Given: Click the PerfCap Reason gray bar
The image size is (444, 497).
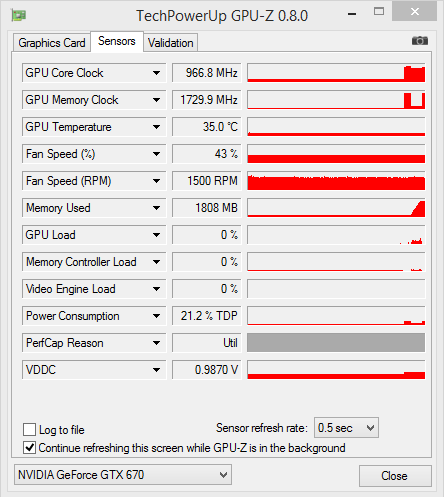Looking at the screenshot, I should (336, 343).
